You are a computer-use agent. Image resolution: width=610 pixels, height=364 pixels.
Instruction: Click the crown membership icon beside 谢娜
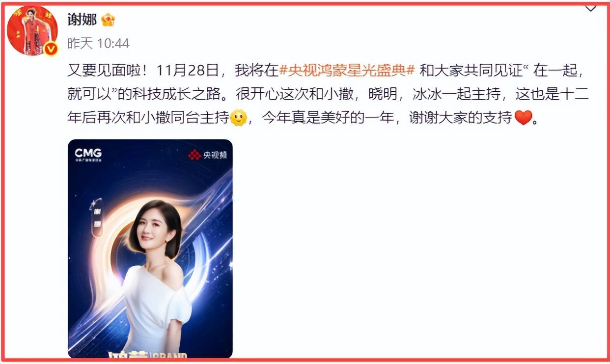pyautogui.click(x=108, y=20)
